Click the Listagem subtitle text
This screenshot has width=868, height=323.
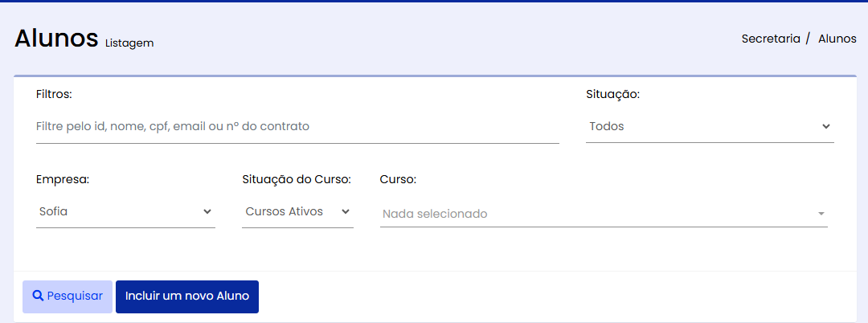129,43
